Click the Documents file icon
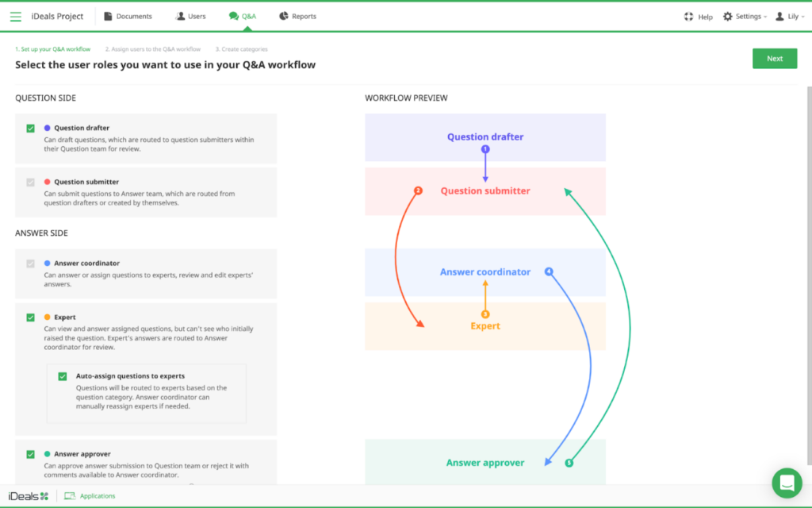812x508 pixels. [x=109, y=16]
